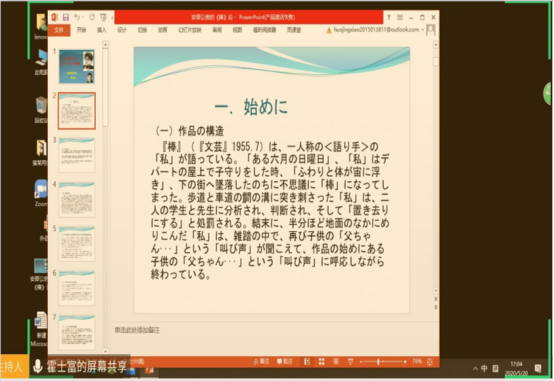Image resolution: width=554 pixels, height=381 pixels.
Task: Undo the last action in toolbar
Action: point(77,17)
